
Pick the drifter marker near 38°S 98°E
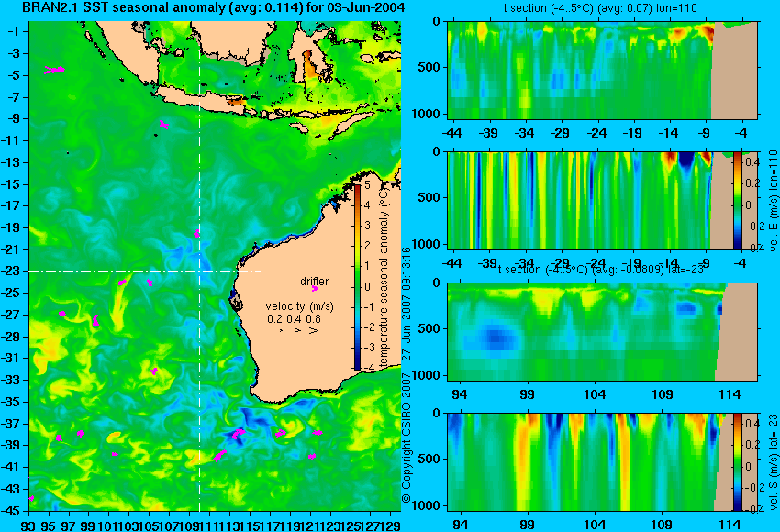tap(80, 434)
